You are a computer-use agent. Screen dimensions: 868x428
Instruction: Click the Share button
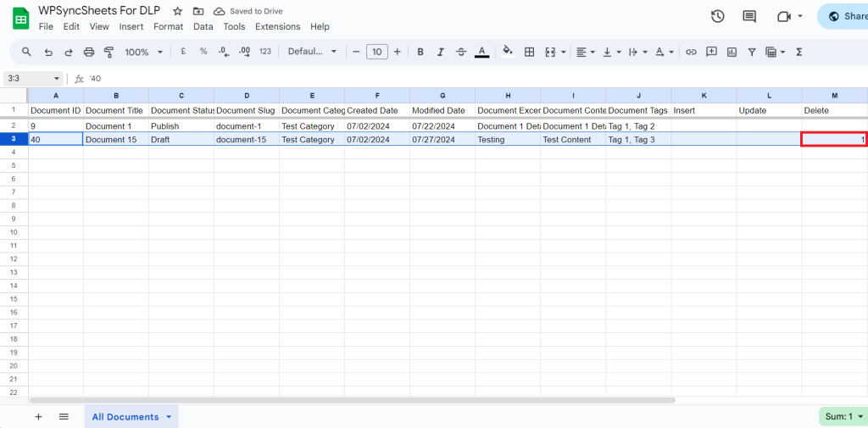point(843,17)
